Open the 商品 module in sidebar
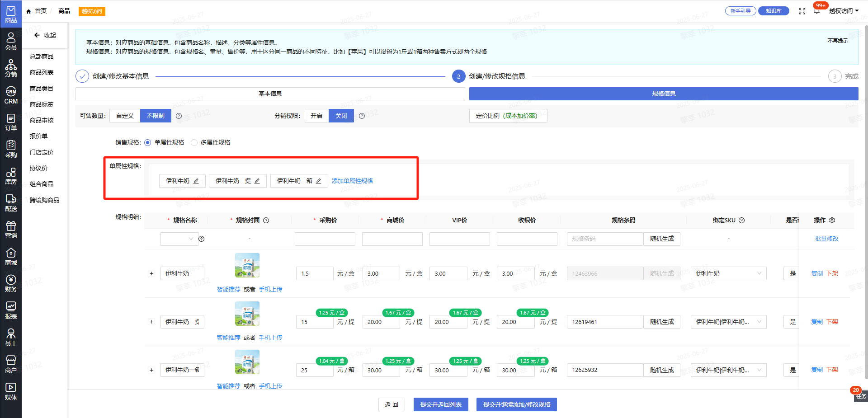This screenshot has height=418, width=868. pos(11,14)
